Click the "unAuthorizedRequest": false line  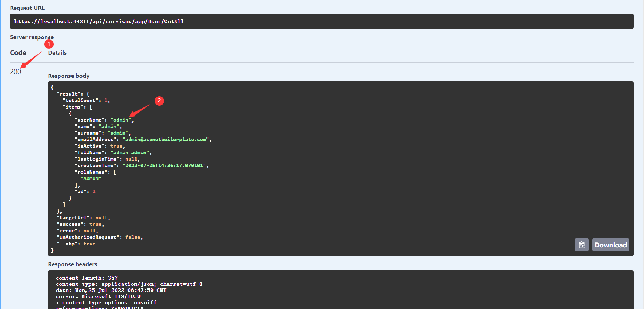pyautogui.click(x=100, y=237)
